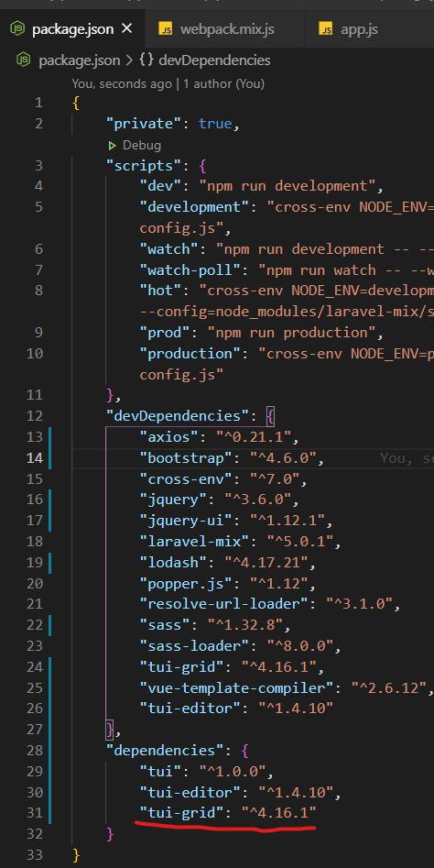Click the "^4.17.21" version value
This screenshot has width=434, height=868.
266,562
